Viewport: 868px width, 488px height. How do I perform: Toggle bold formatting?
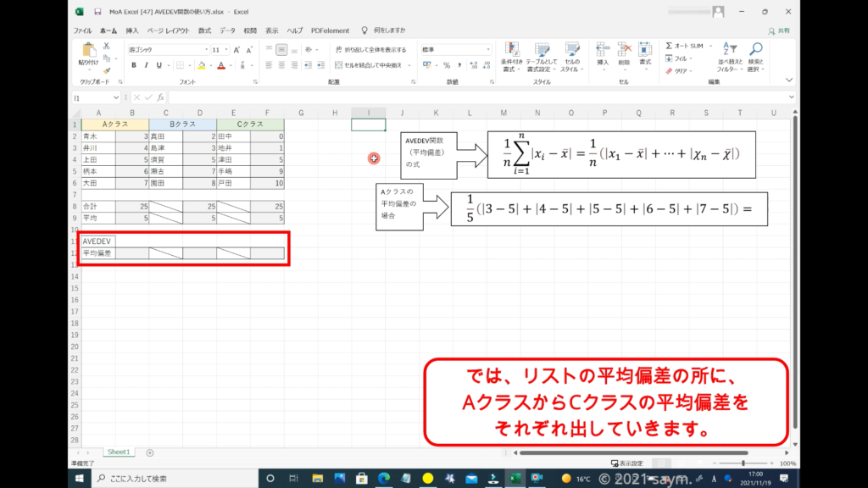tap(134, 65)
